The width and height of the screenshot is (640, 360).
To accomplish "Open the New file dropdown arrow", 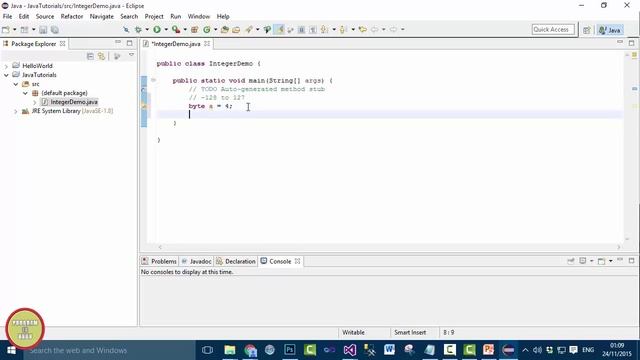I will [14, 30].
